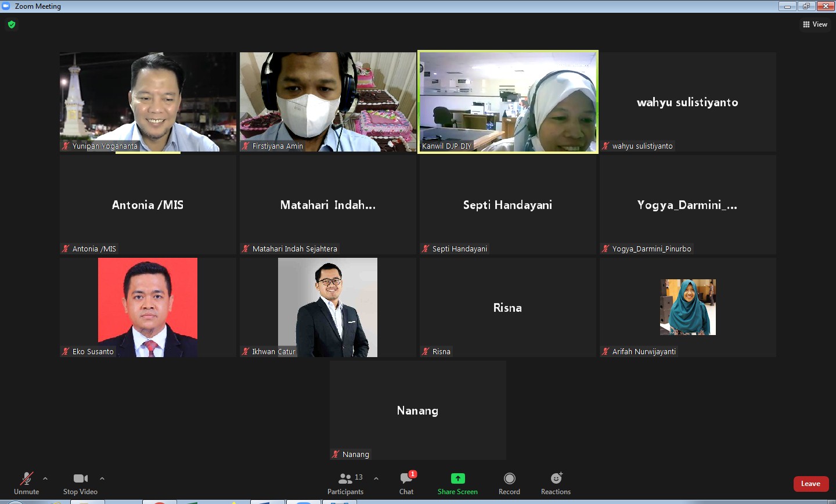This screenshot has height=504, width=836.
Task: Click the green encryption shield icon
Action: [12, 24]
